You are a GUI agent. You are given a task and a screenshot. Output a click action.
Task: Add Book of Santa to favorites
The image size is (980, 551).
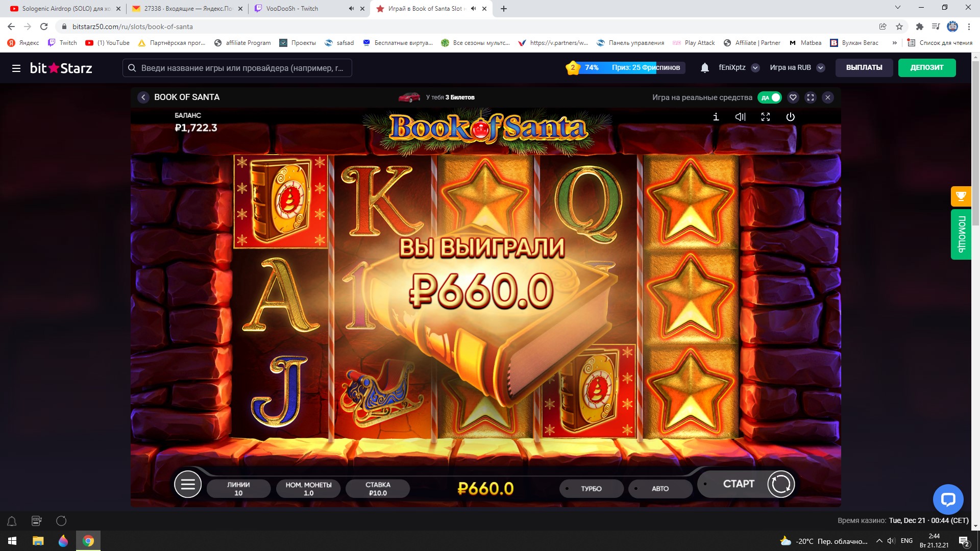(793, 97)
